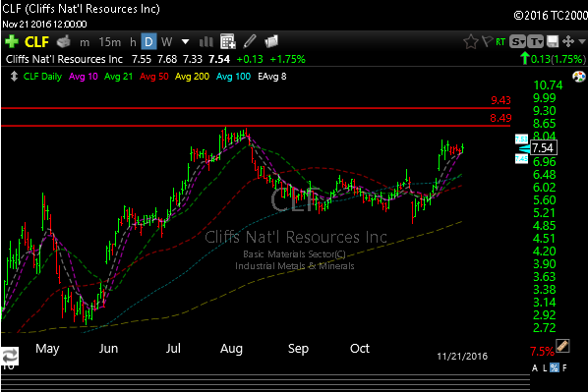Click the green RT real-time indicator

point(500,42)
